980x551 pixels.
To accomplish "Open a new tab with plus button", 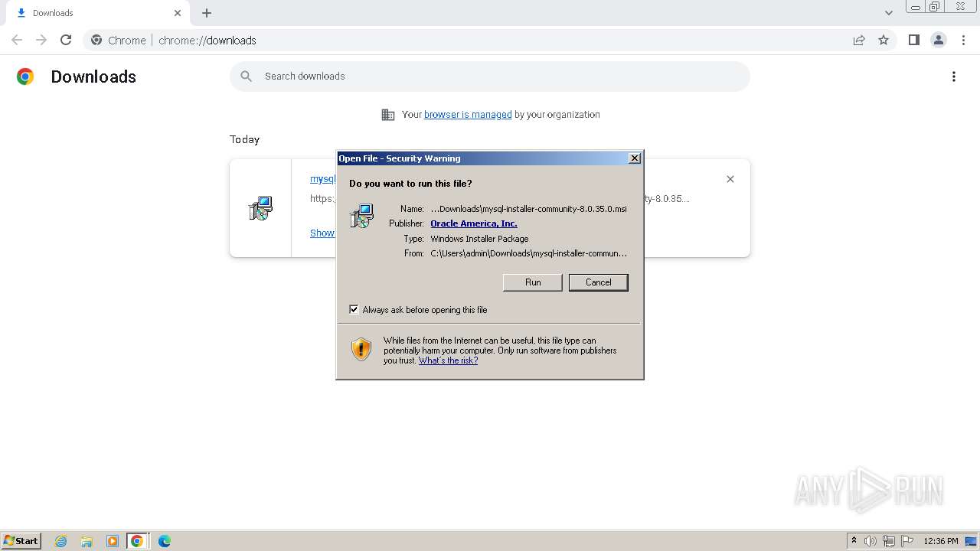I will [x=207, y=13].
